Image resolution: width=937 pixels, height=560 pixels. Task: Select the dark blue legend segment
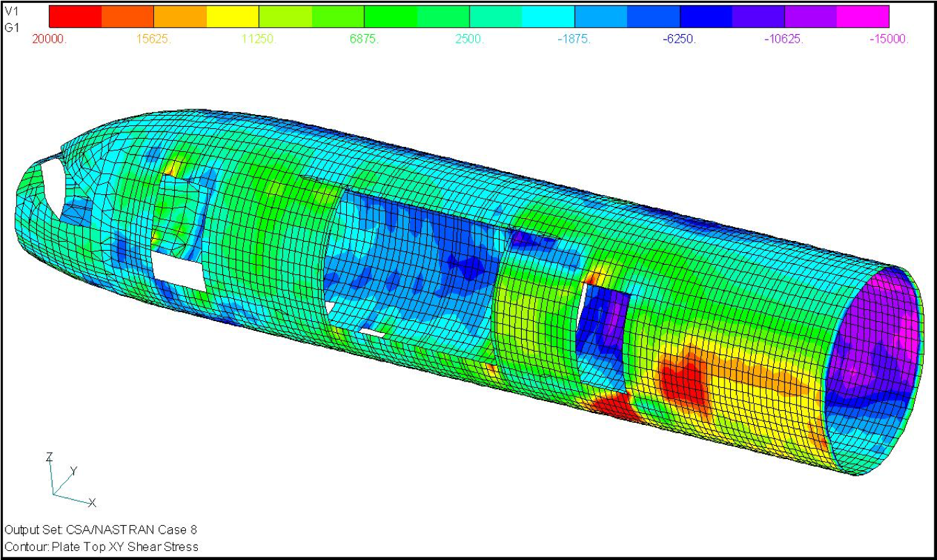[x=705, y=16]
